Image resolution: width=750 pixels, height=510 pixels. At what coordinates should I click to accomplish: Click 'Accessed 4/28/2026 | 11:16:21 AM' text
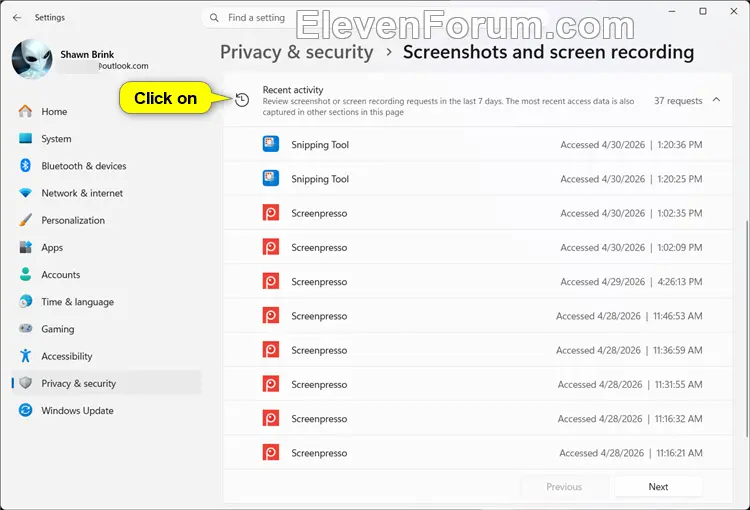tap(631, 453)
